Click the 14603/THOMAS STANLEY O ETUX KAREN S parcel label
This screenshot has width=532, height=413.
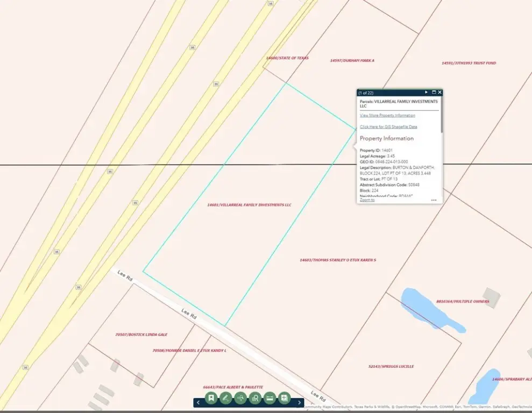pos(338,260)
